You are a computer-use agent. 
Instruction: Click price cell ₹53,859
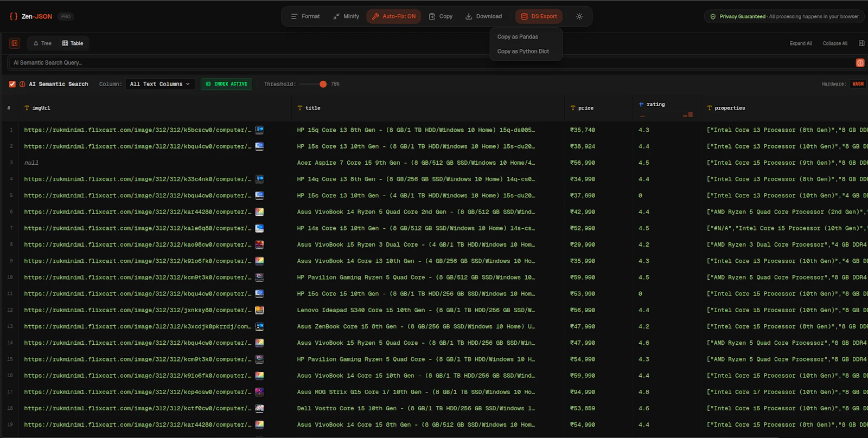[x=583, y=408]
